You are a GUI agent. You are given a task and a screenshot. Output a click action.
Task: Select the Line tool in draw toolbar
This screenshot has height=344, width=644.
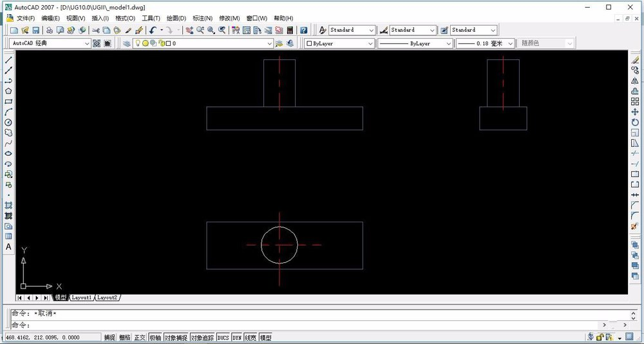pyautogui.click(x=8, y=60)
